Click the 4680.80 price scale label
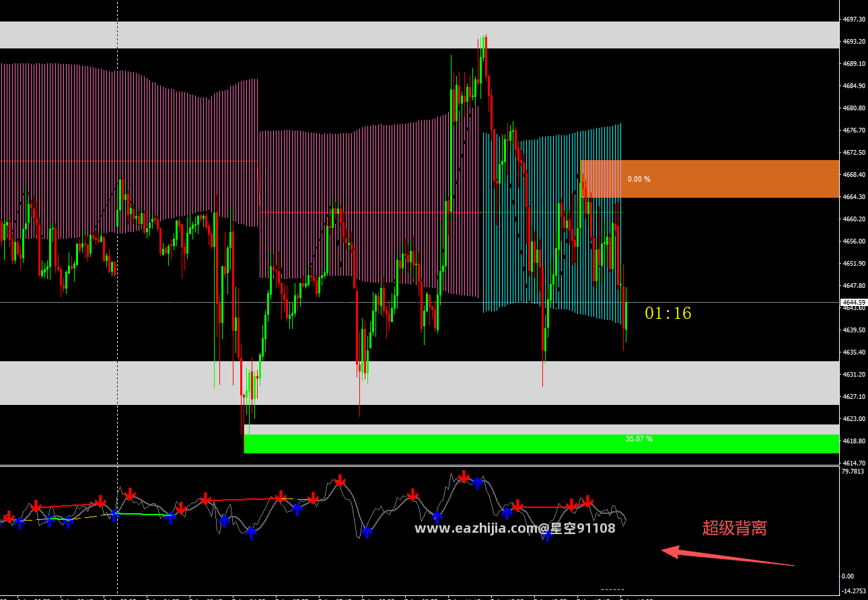Screen dimensions: 868x600 click(x=853, y=108)
